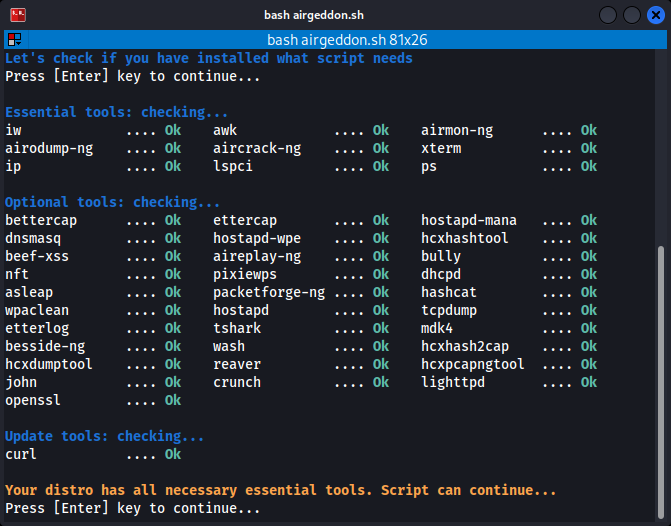Click the 'awk' tool name
This screenshot has width=671, height=526.
pyautogui.click(x=225, y=131)
